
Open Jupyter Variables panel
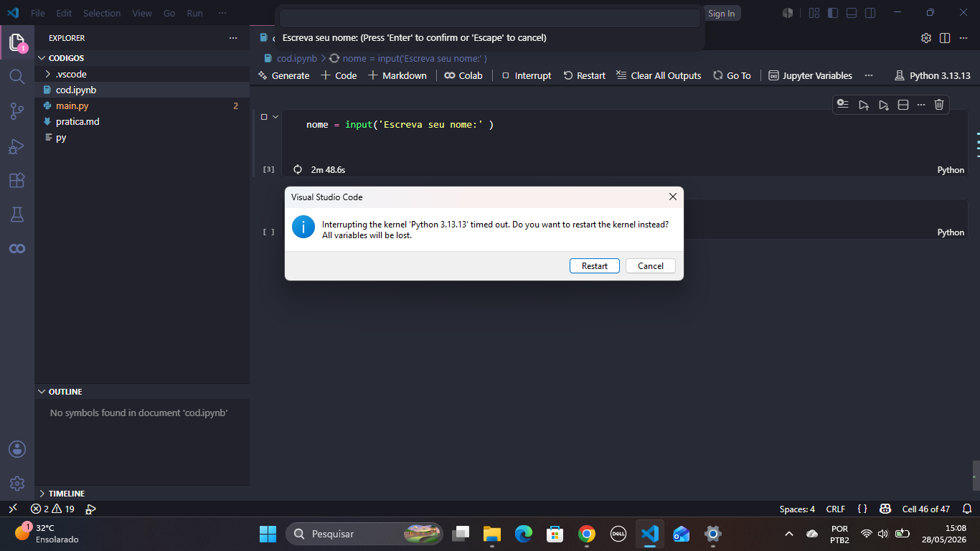click(x=810, y=75)
